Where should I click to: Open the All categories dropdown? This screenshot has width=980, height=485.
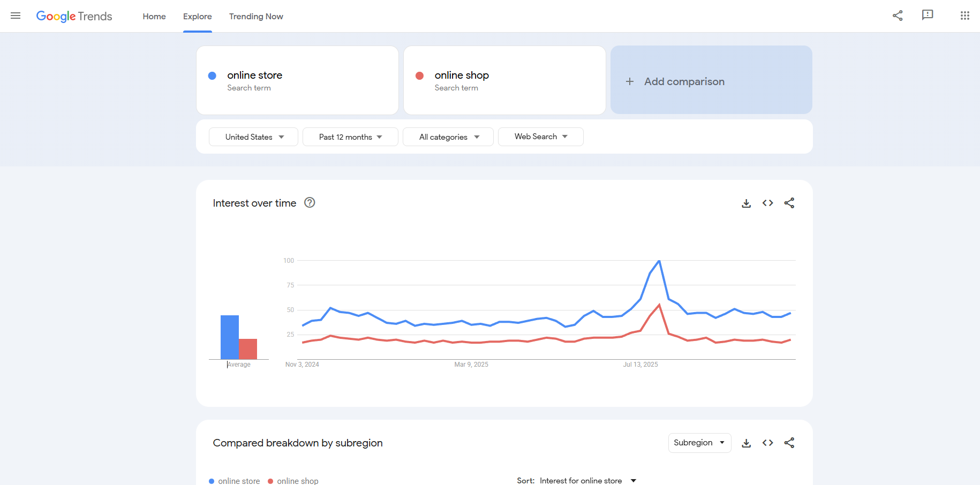click(448, 137)
